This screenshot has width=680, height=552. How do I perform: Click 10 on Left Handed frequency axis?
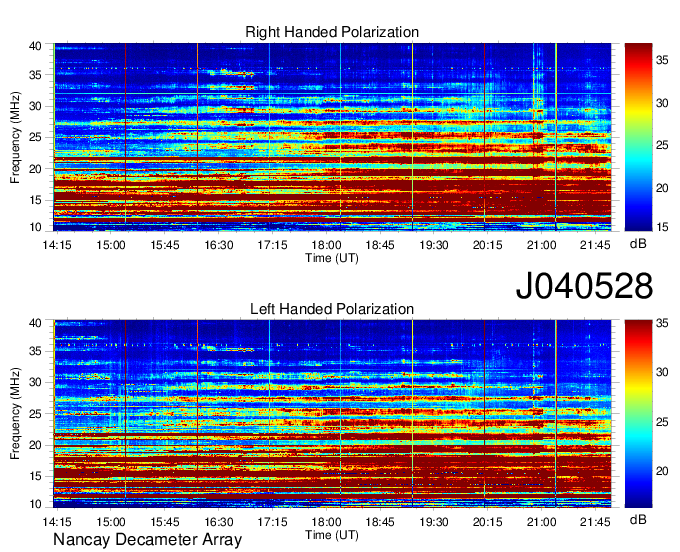pos(36,503)
